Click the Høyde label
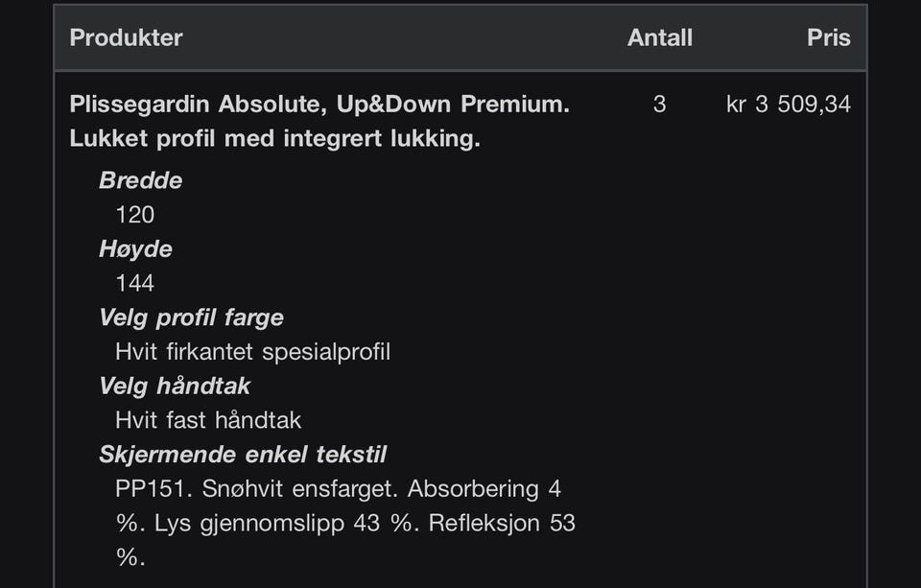921x588 pixels. [135, 249]
